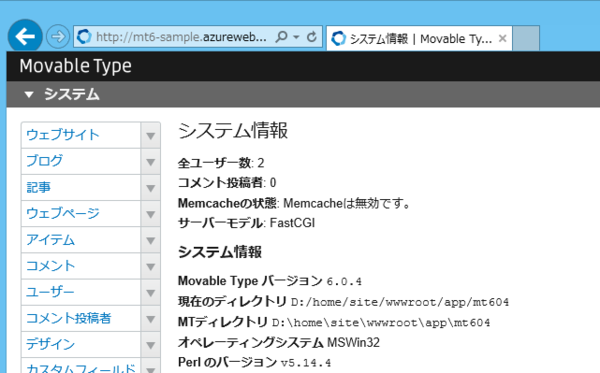Click the 全ユーザー数 value 2
The height and width of the screenshot is (373, 600).
coord(261,163)
